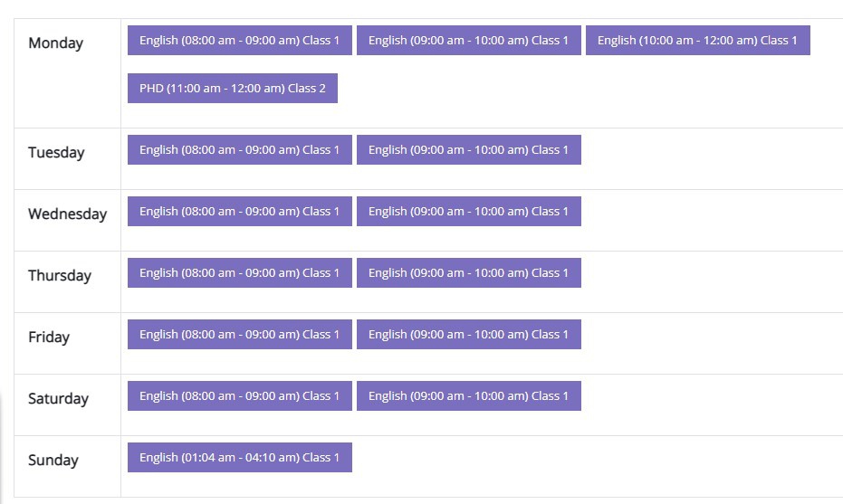Select the Sunday day label
Viewport: 843px width, 504px height.
[53, 461]
